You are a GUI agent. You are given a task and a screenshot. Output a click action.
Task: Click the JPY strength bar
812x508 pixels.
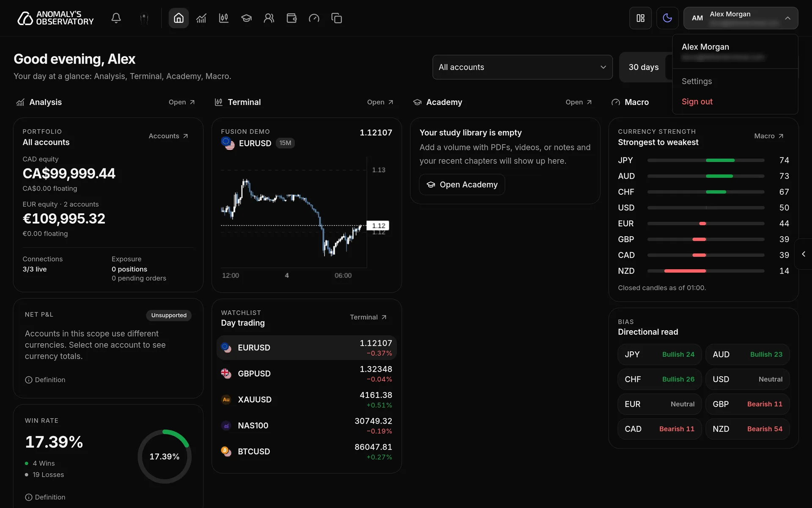point(705,160)
